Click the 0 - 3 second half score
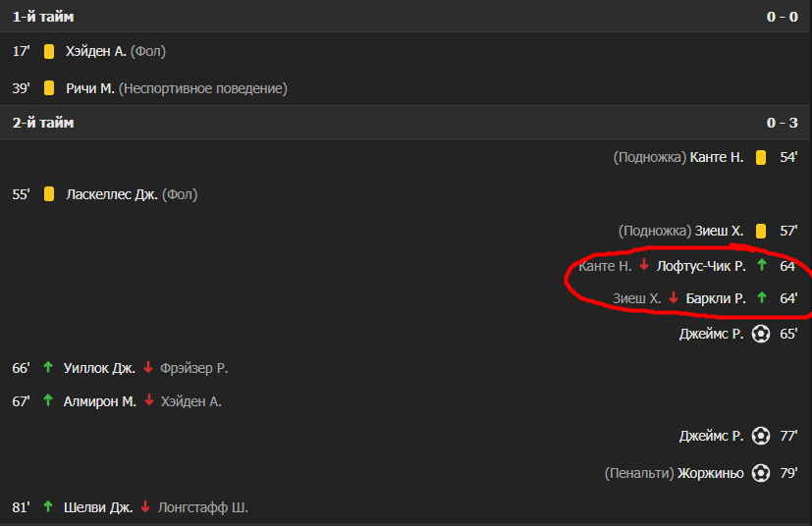Viewport: 812px width, 526px height. click(x=782, y=123)
